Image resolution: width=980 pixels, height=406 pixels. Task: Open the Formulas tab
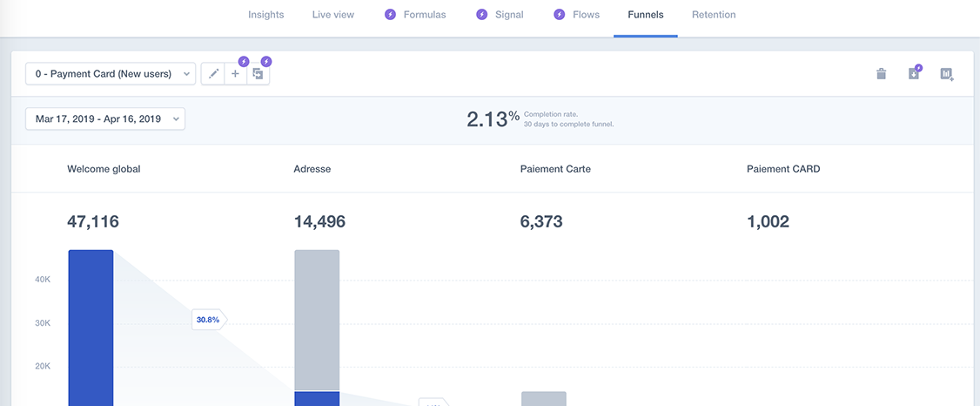[425, 15]
